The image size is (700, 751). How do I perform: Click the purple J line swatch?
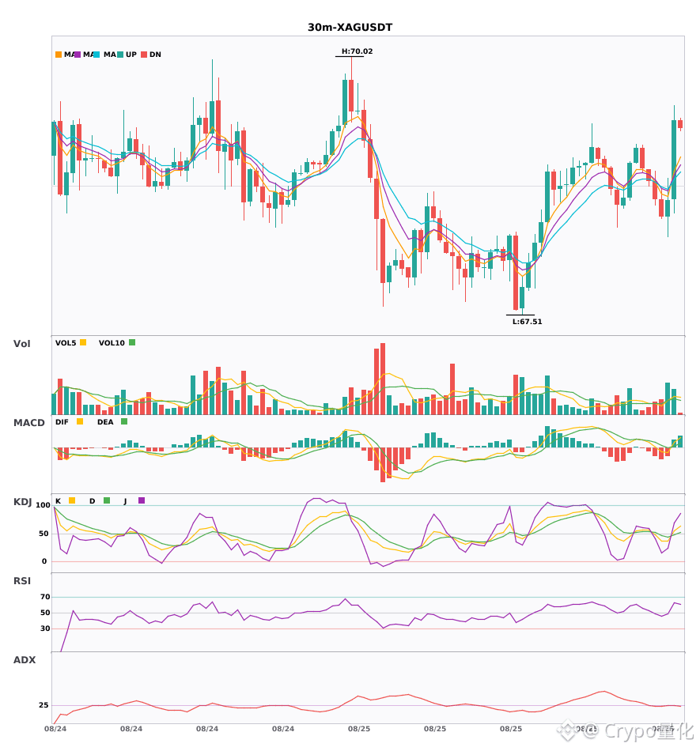[142, 500]
